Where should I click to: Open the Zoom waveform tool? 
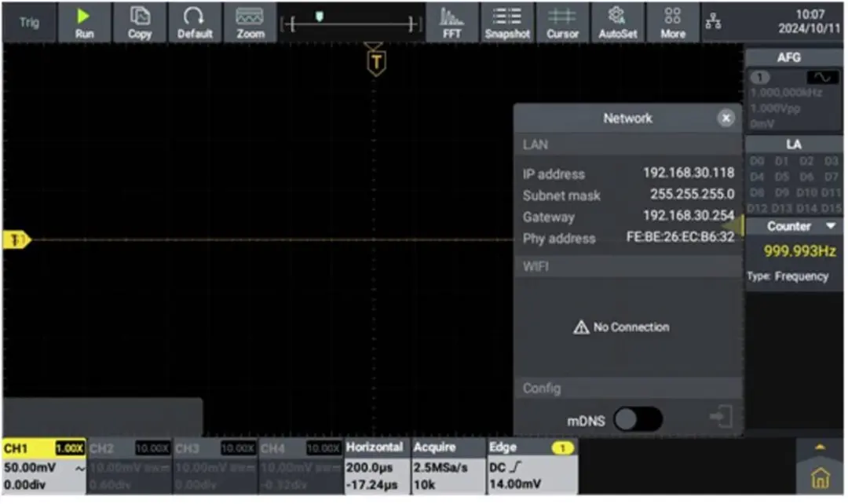(x=250, y=23)
